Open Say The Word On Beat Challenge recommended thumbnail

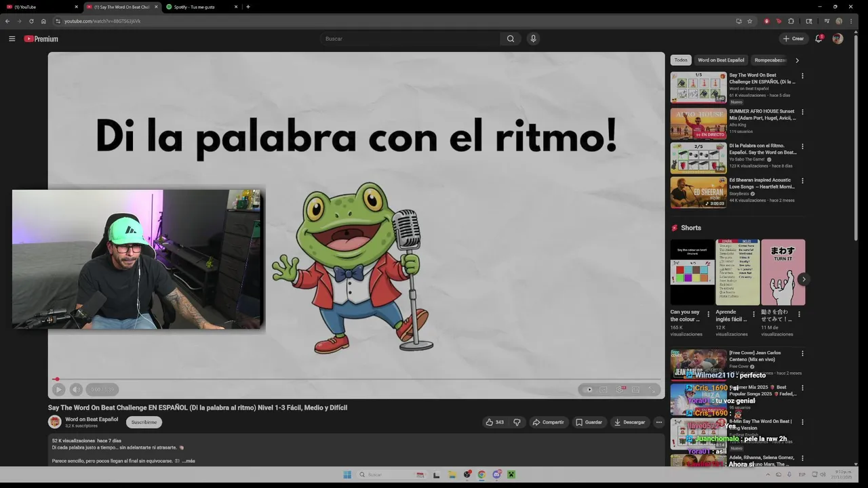pos(698,87)
